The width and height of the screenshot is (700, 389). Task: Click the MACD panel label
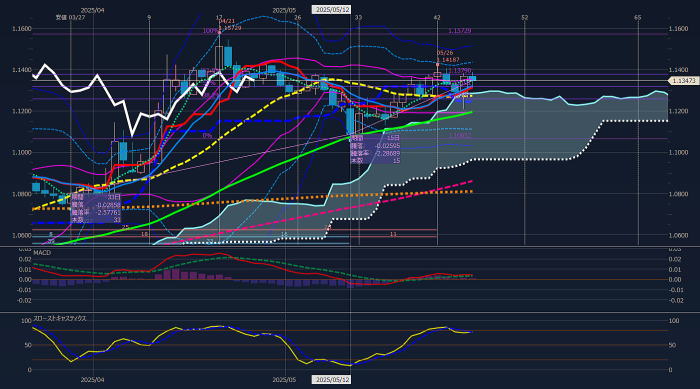point(42,253)
